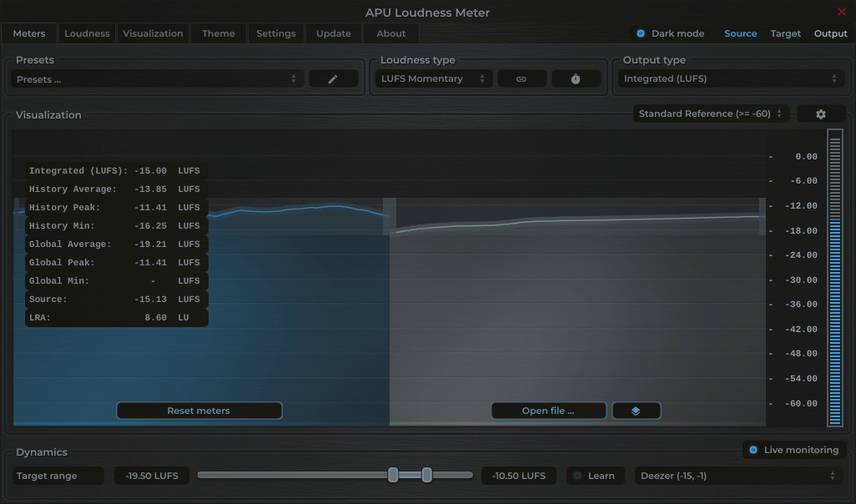This screenshot has height=504, width=856.
Task: Open visualization settings via the gear icon
Action: [821, 113]
